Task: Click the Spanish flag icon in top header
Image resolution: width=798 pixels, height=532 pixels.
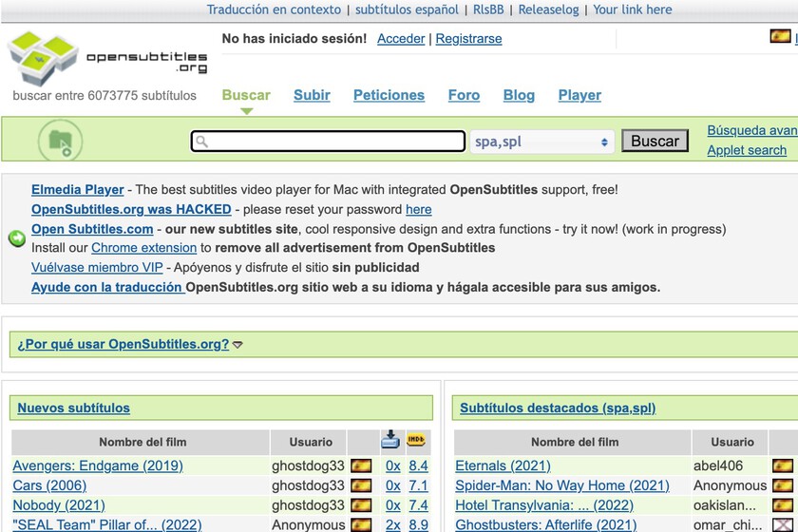Action: click(780, 36)
